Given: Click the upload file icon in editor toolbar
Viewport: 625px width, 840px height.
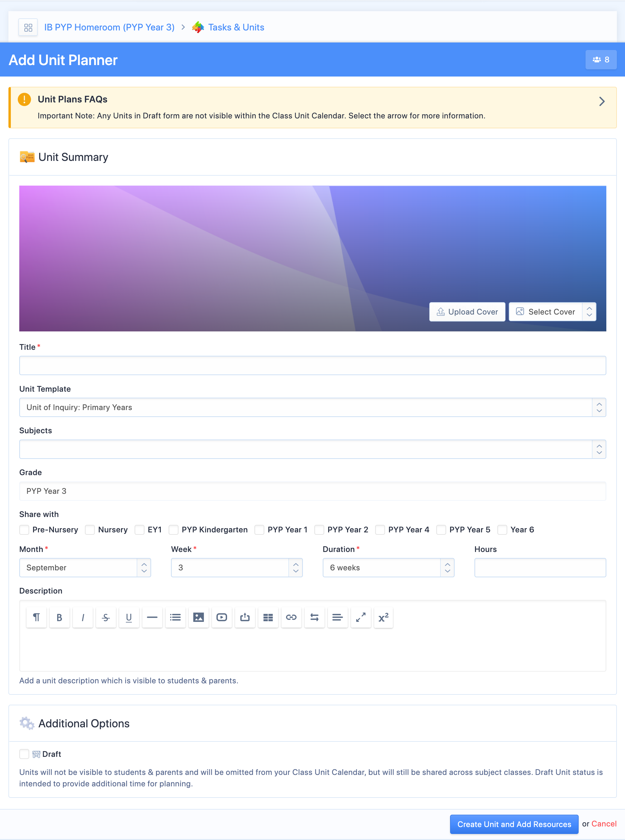Looking at the screenshot, I should (x=245, y=617).
